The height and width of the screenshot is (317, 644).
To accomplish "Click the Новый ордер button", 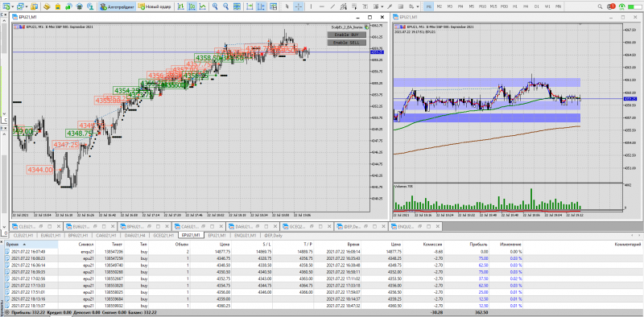I will [x=155, y=6].
